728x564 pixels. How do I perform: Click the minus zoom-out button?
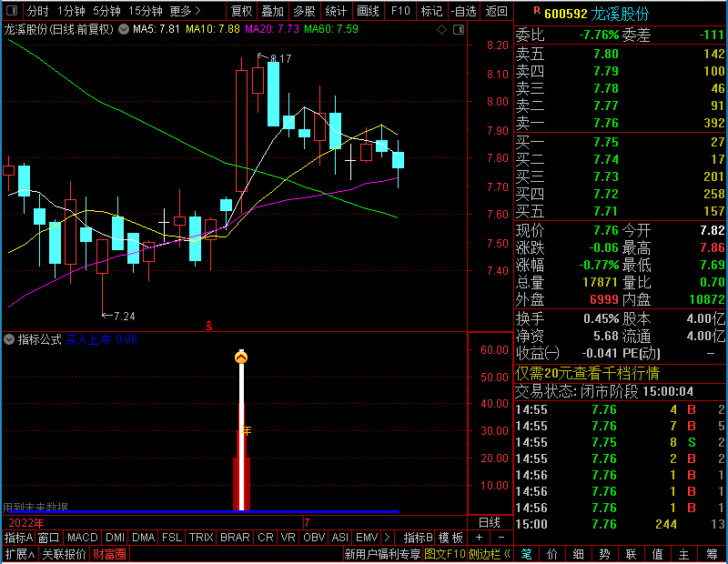tap(501, 538)
